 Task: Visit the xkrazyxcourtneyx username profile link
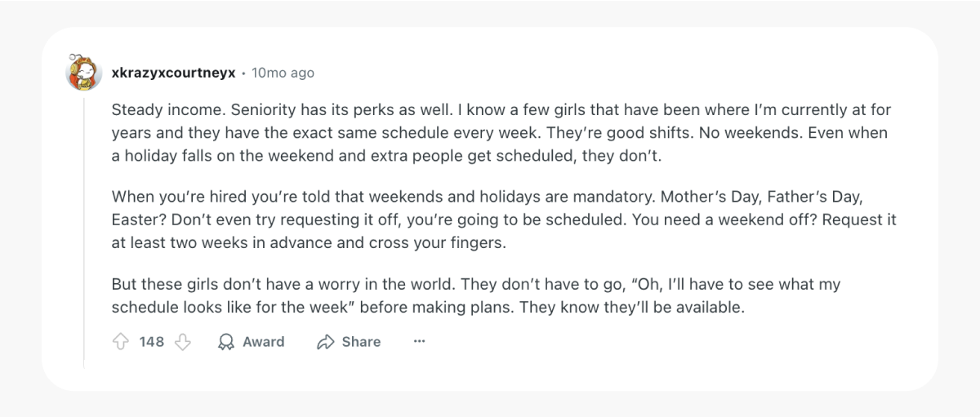174,73
